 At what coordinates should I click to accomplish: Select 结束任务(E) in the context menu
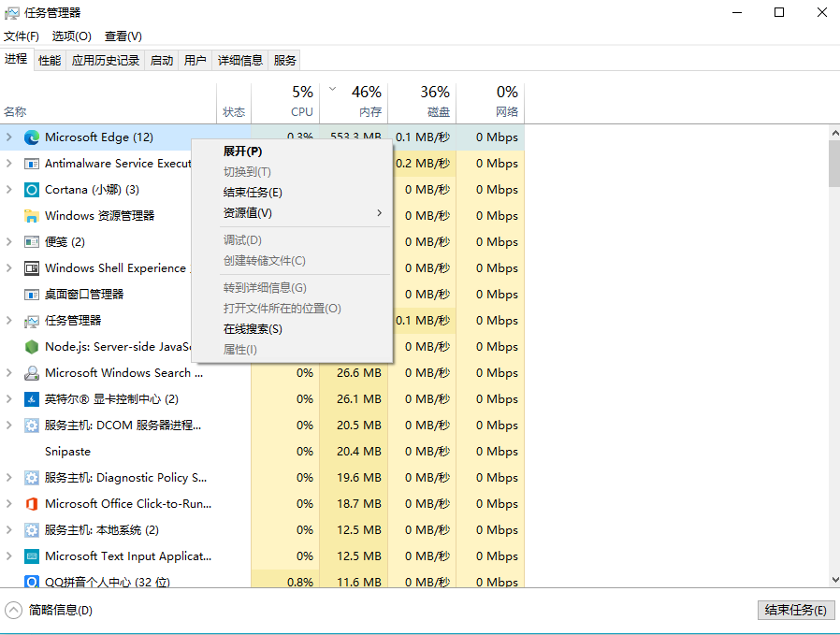tap(292, 193)
